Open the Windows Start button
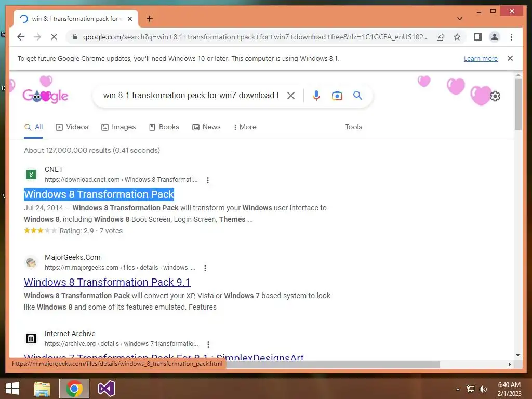The width and height of the screenshot is (532, 399). click(x=12, y=389)
